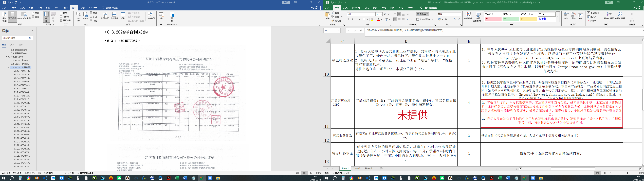Save the Excel workbook from quick access
644x181 pixels.
(327, 3)
